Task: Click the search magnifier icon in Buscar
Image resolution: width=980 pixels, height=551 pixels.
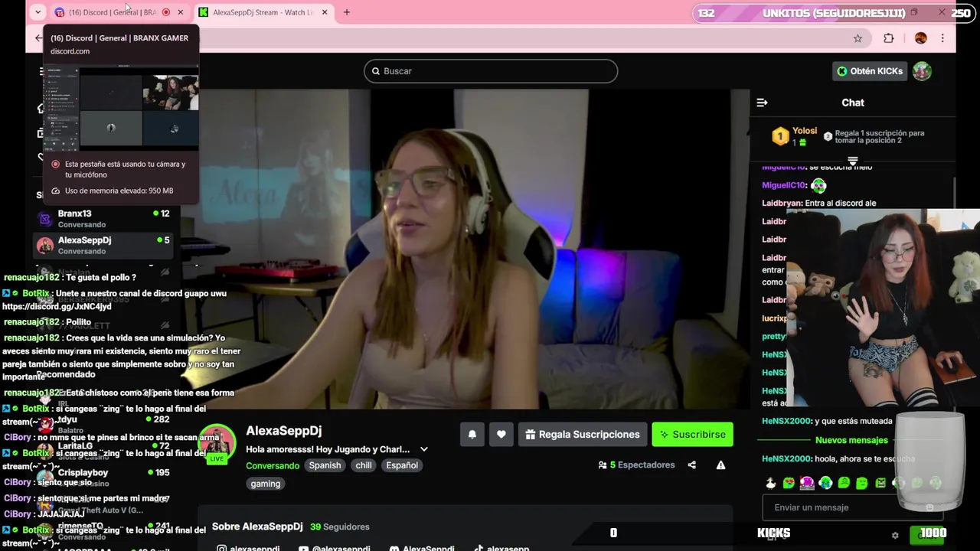Action: click(375, 71)
